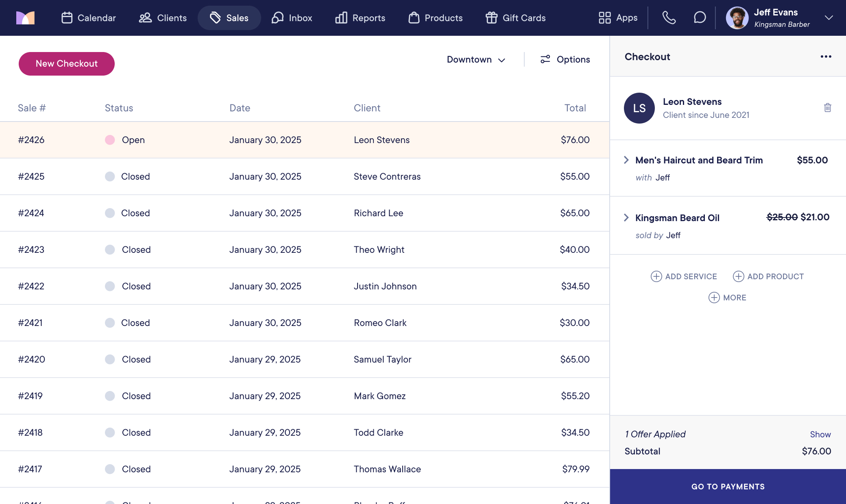Open the chat bubble messages icon
Image resolution: width=846 pixels, height=504 pixels.
coord(700,18)
